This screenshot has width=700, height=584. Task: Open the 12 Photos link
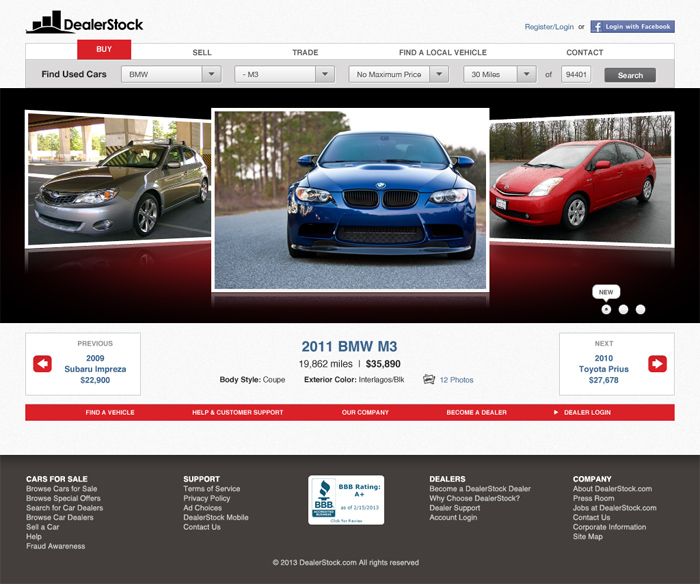[x=456, y=380]
